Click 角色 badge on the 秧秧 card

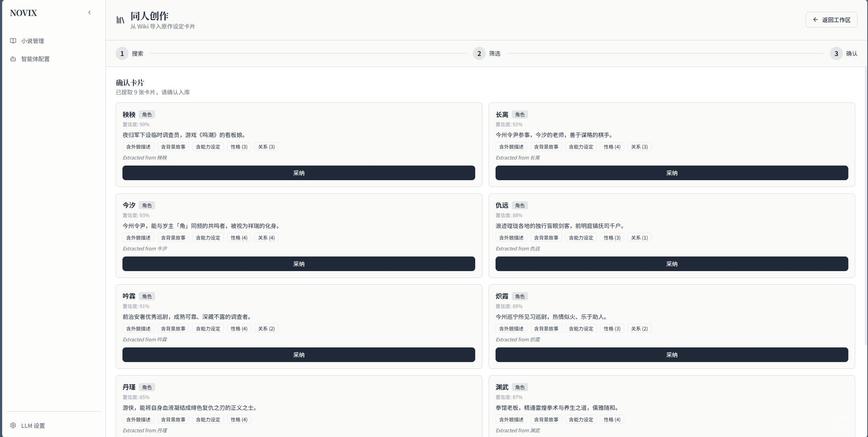click(147, 115)
